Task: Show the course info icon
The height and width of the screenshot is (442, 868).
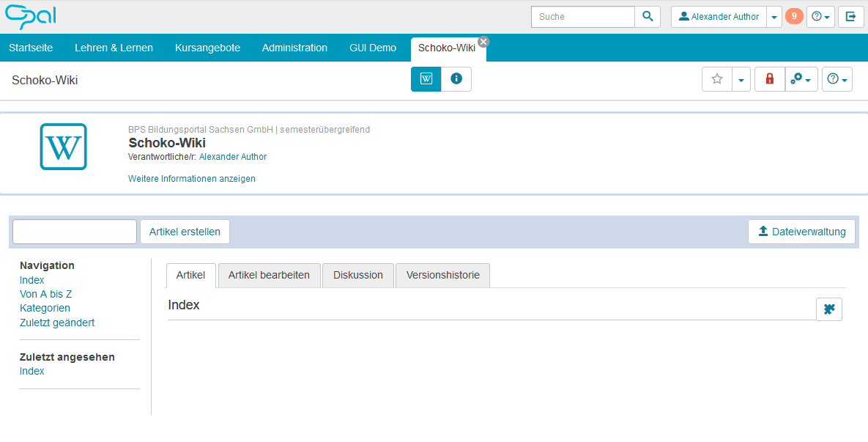Action: click(x=456, y=79)
